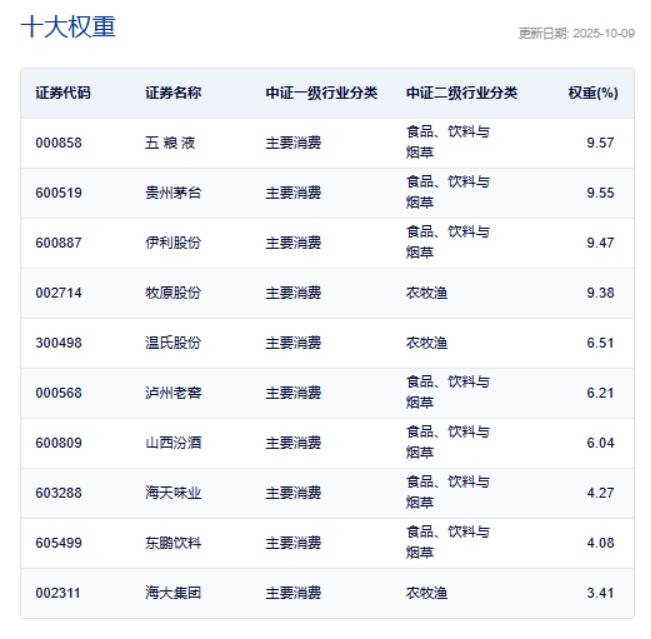Click stock name 东鹏饮料
Image resolution: width=651 pixels, height=639 pixels.
click(x=173, y=543)
